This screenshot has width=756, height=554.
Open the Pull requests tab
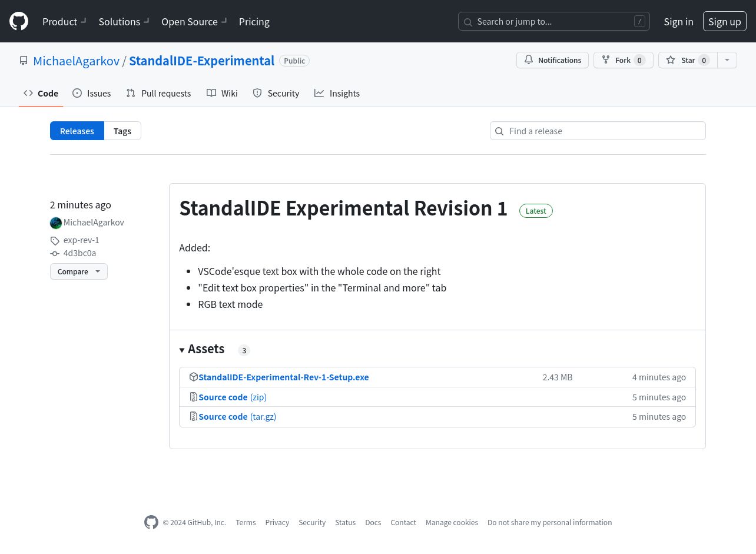[158, 93]
